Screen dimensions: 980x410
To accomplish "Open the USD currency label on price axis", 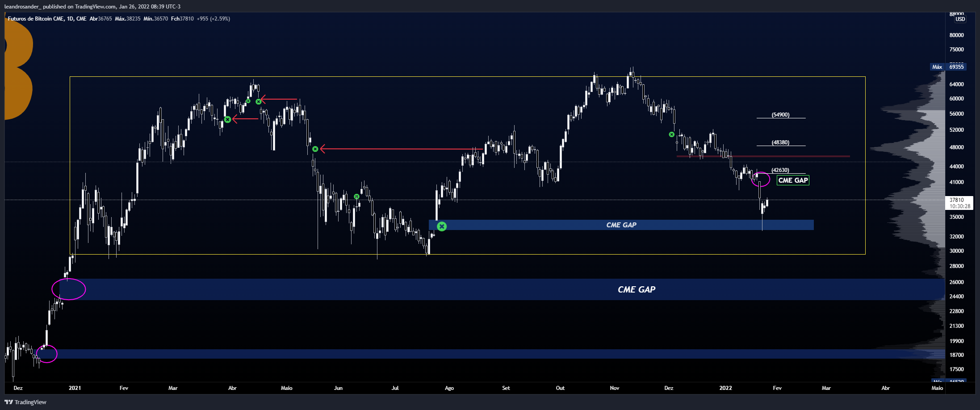I will 960,19.
